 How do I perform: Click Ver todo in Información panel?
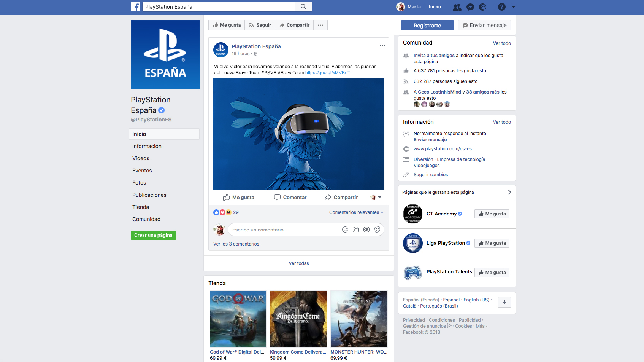coord(502,122)
